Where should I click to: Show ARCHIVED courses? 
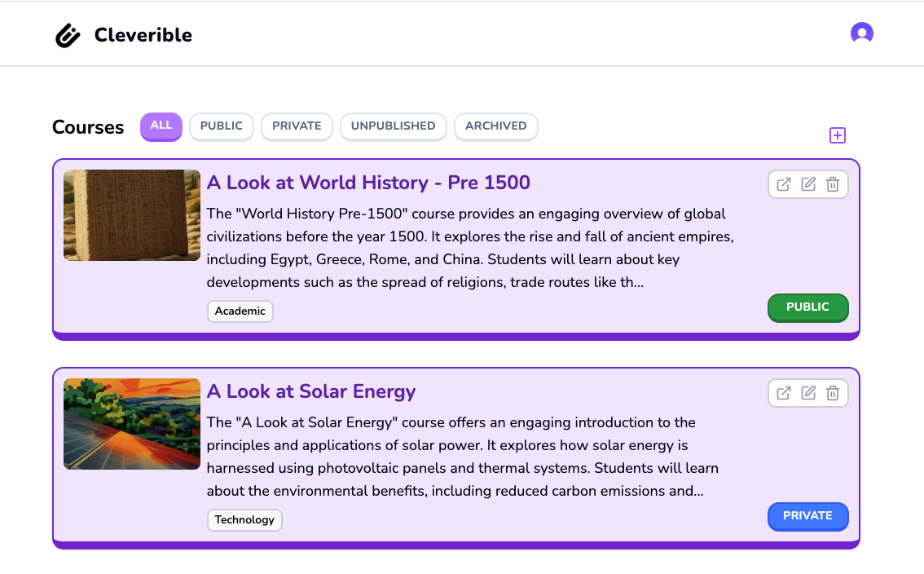(x=496, y=126)
